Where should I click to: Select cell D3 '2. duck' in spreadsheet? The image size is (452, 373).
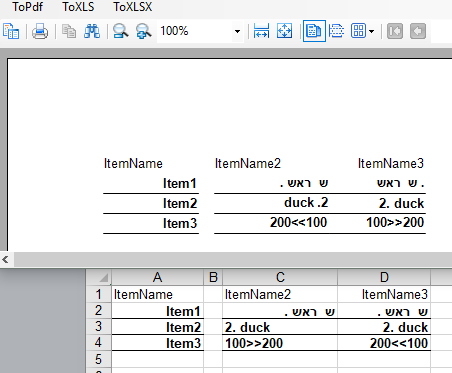(384, 327)
